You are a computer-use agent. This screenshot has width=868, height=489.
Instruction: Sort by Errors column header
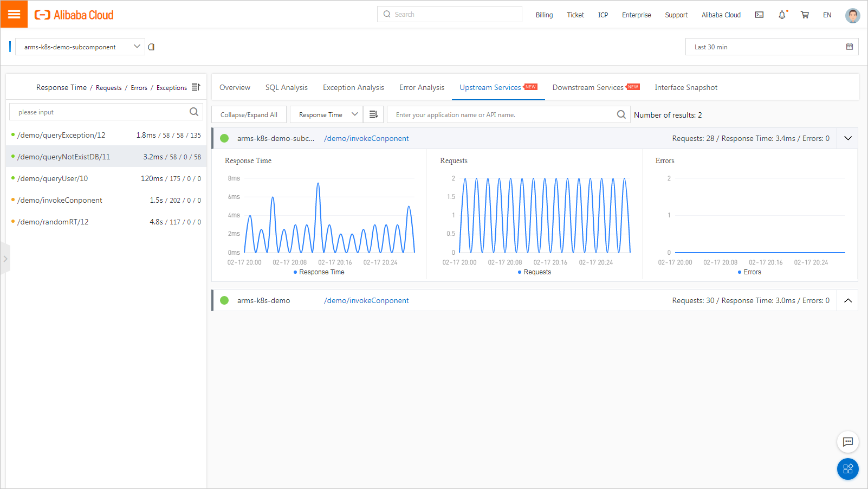[139, 88]
